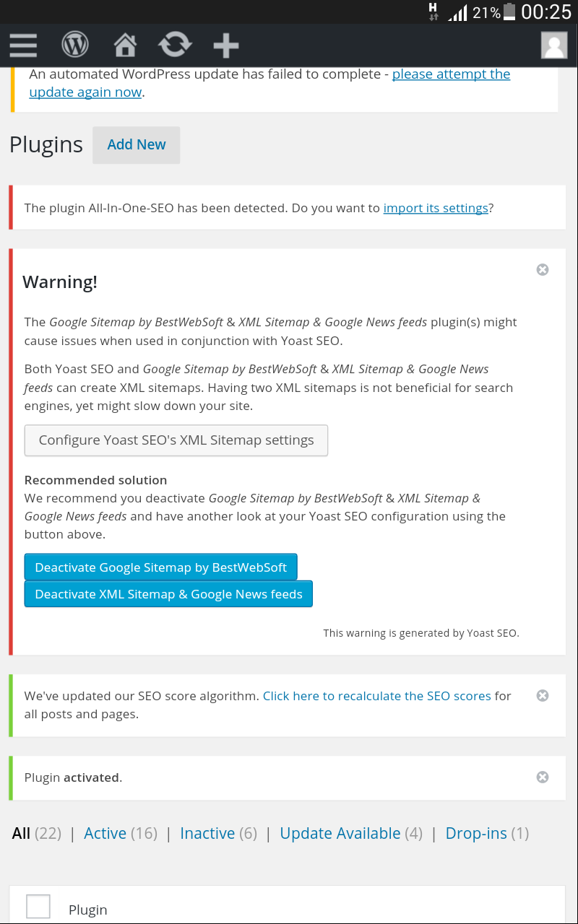This screenshot has width=578, height=924.
Task: Dismiss the SEO score algorithm notice
Action: click(x=543, y=695)
